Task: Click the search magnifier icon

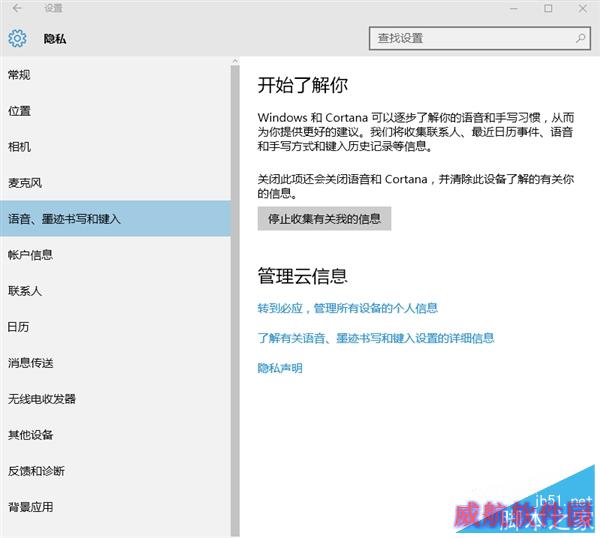Action: click(x=581, y=38)
